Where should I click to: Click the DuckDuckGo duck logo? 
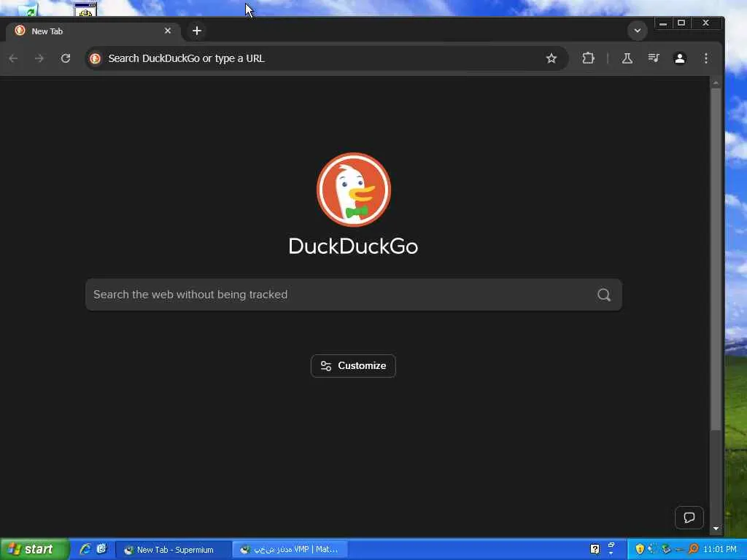tap(354, 190)
